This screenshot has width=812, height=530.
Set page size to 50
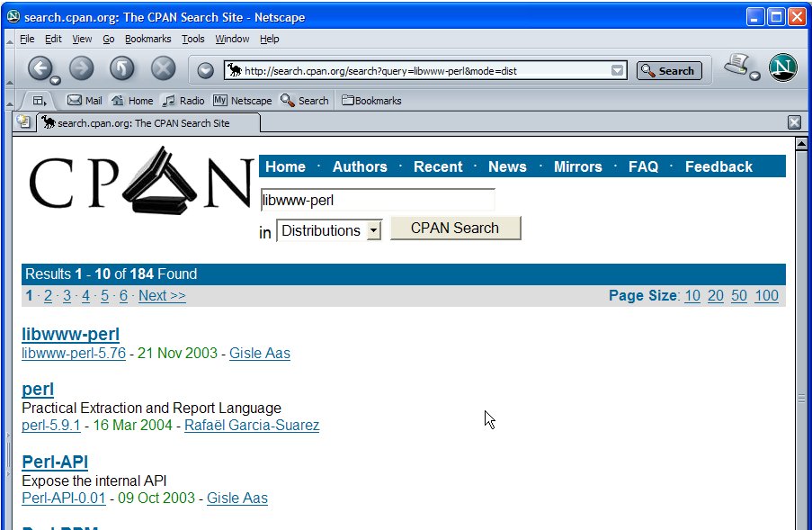click(739, 296)
